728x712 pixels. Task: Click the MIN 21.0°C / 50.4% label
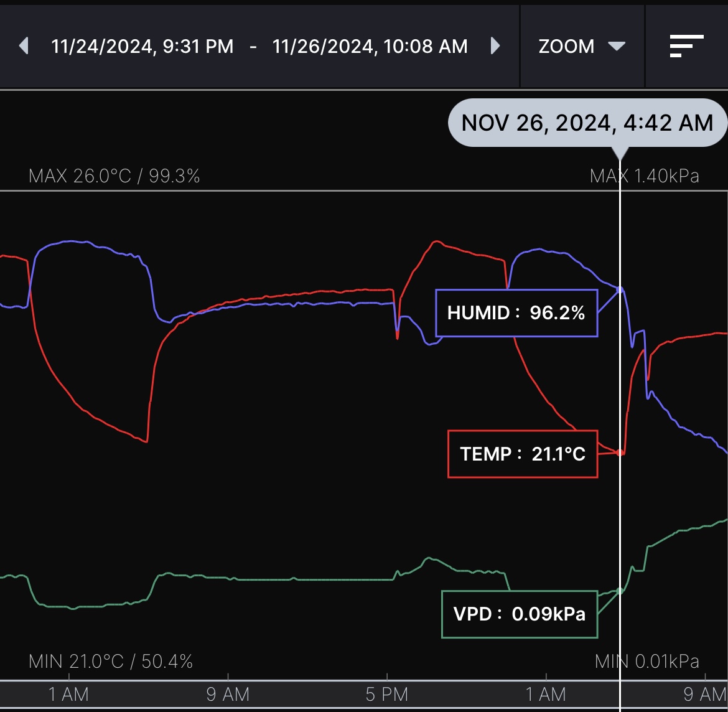111,661
